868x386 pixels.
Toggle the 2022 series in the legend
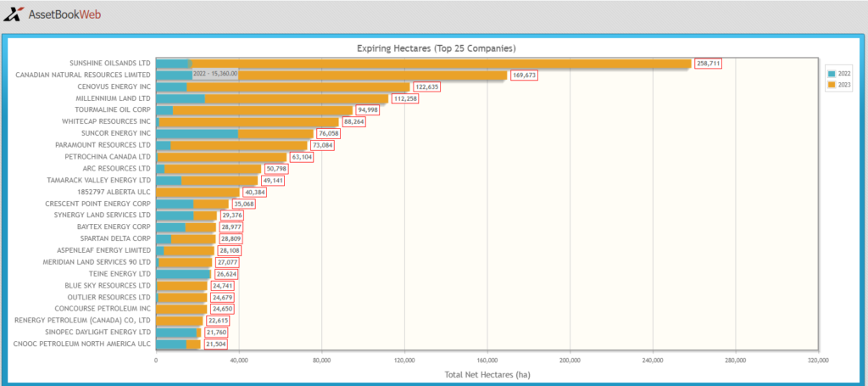click(840, 74)
